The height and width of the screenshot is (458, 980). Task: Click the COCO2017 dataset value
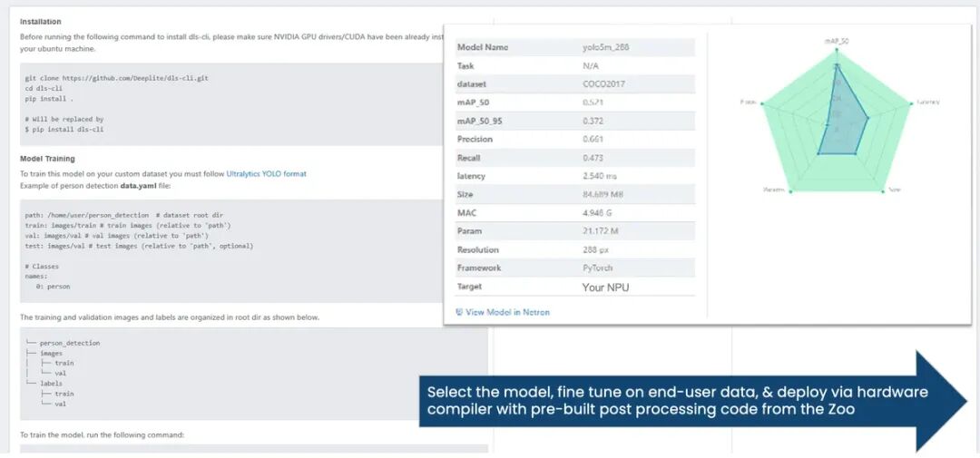[x=603, y=84]
